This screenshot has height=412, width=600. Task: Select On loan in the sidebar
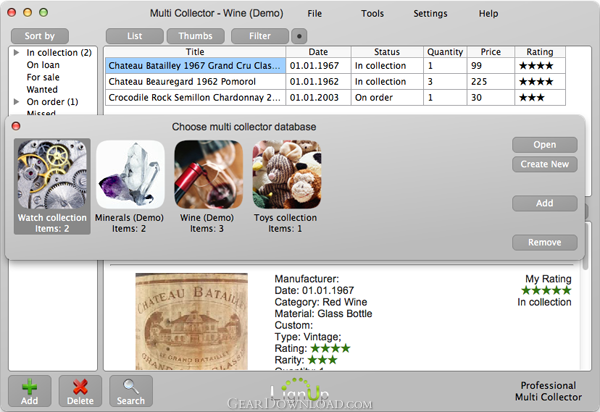43,65
